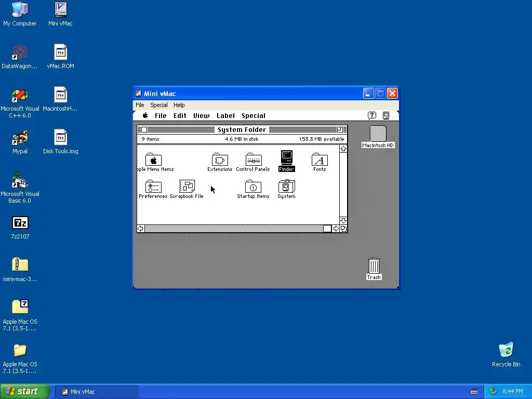Screen dimensions: 532x399
Task: Select the Preferences folder icon
Action: coord(153,187)
